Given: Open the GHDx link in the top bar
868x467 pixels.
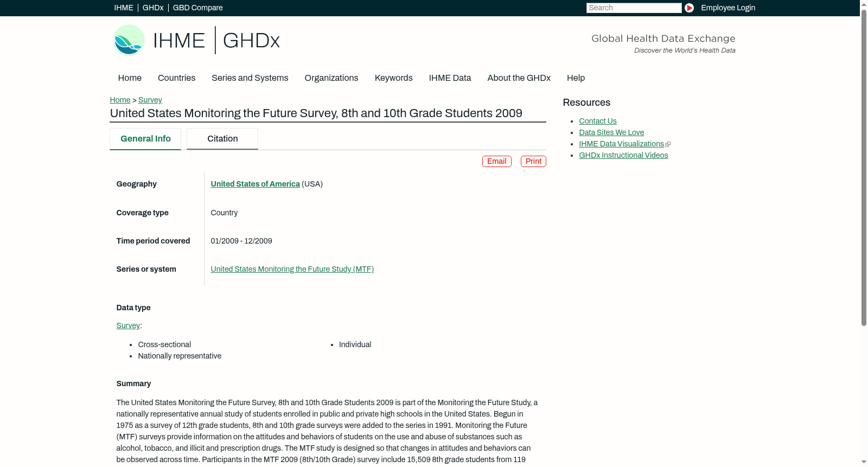Looking at the screenshot, I should pyautogui.click(x=153, y=8).
